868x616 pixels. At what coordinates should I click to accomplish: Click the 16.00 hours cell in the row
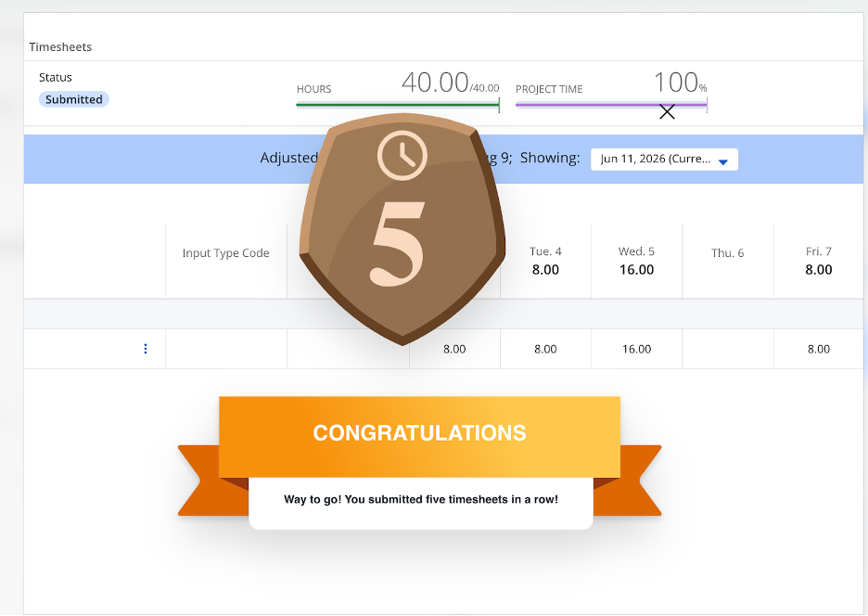[636, 349]
